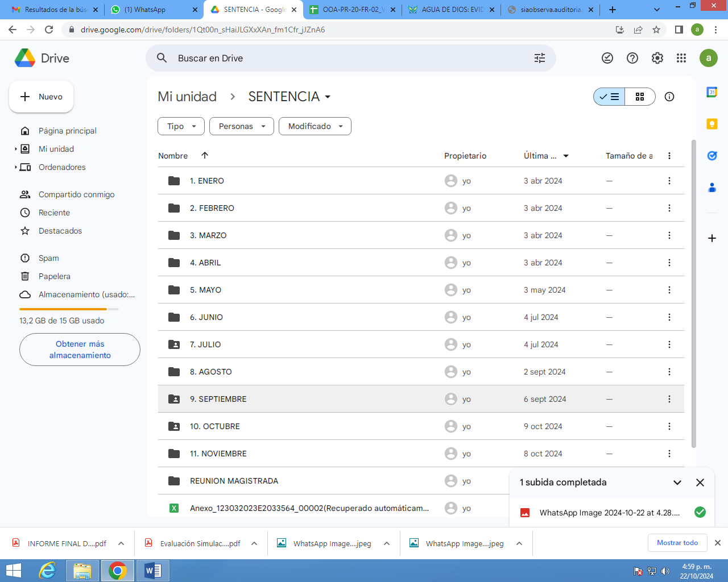This screenshot has height=582, width=728.
Task: Open Google apps grid launcher
Action: (681, 58)
